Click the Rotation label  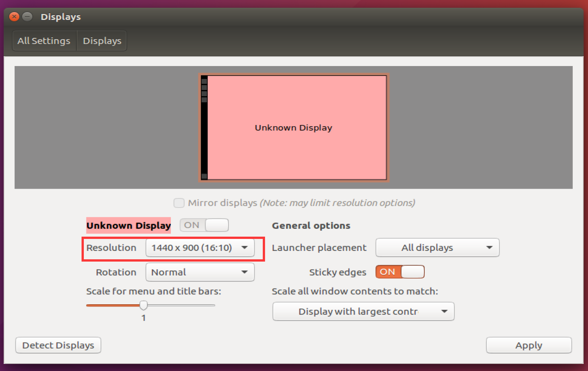[116, 272]
